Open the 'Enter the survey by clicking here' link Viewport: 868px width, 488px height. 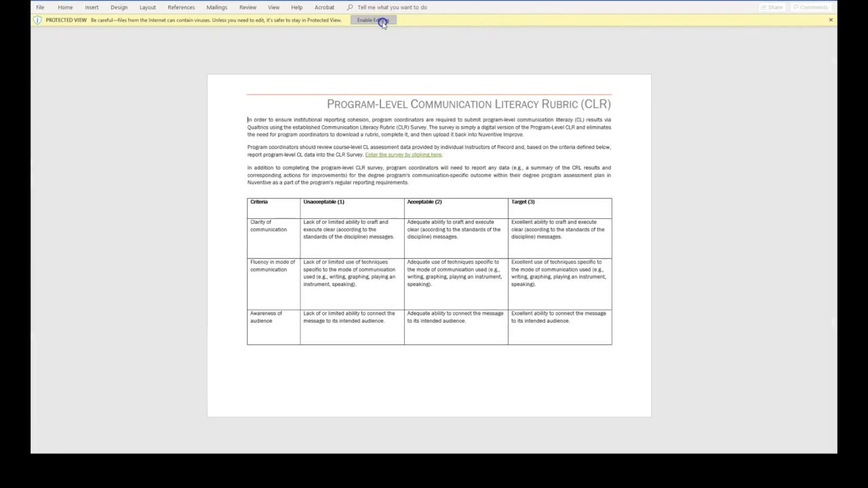tap(403, 155)
